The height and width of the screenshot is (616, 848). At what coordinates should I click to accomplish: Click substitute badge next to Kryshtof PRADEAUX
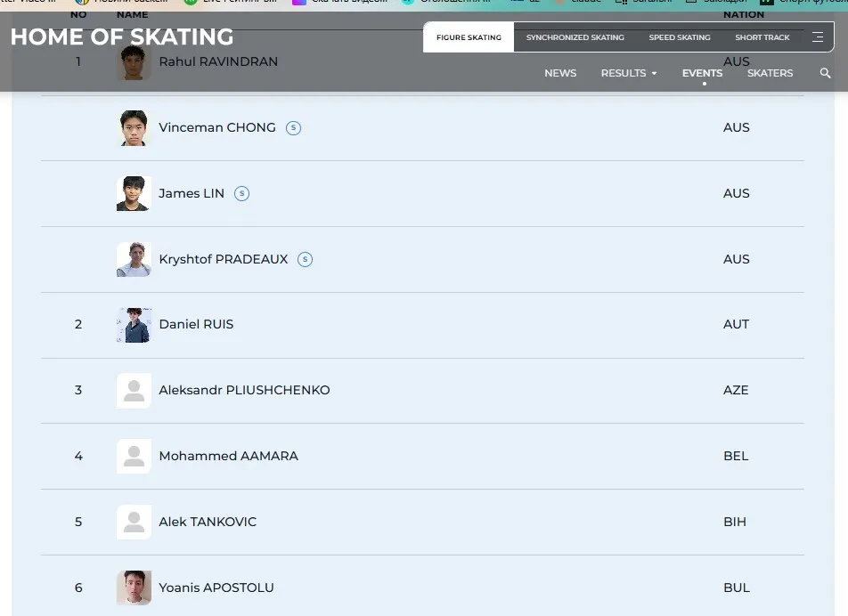click(x=305, y=259)
